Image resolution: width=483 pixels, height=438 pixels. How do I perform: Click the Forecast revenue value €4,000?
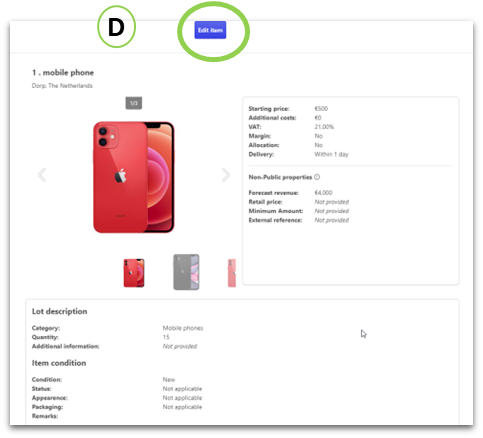click(323, 193)
